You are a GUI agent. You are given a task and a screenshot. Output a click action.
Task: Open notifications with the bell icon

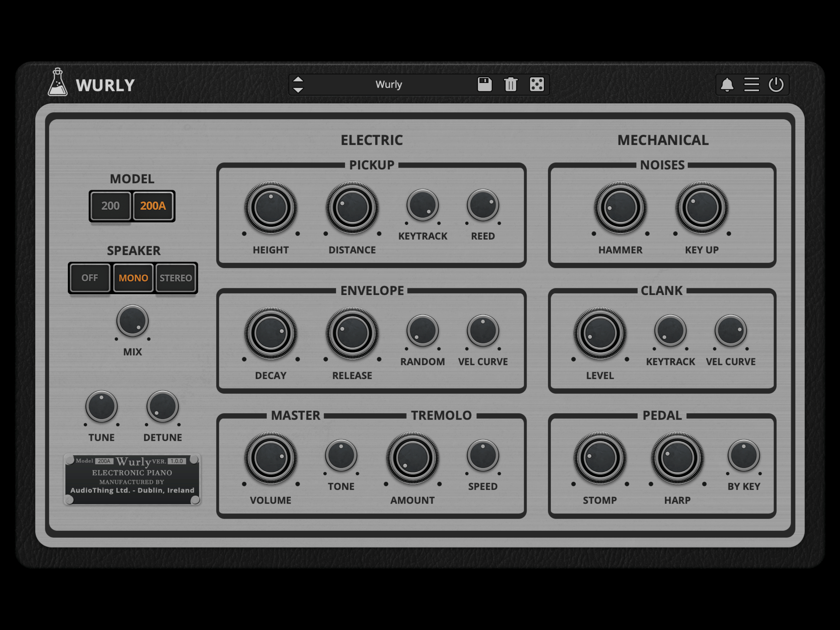click(x=727, y=85)
